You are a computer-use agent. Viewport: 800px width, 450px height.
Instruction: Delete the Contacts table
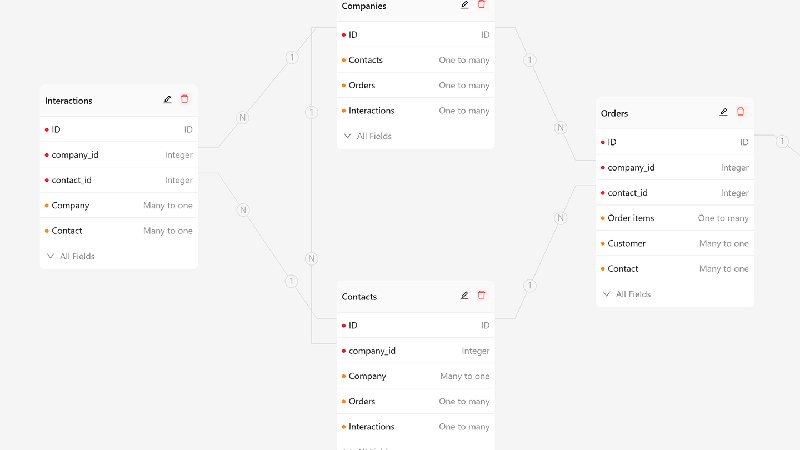tap(482, 295)
